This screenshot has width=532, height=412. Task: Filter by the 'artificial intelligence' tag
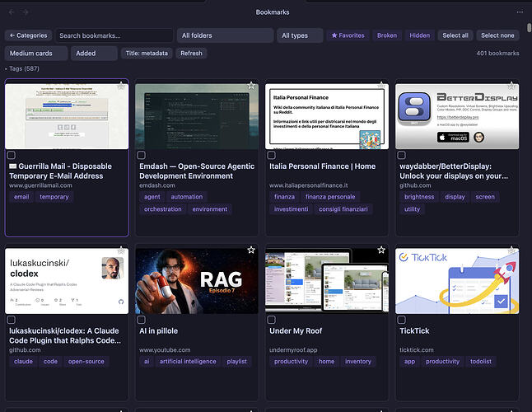[188, 362]
